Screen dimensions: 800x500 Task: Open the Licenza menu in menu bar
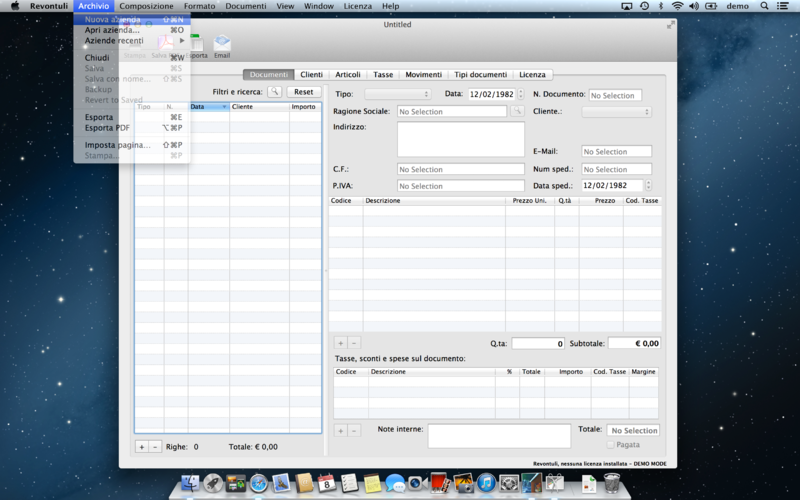(x=358, y=6)
